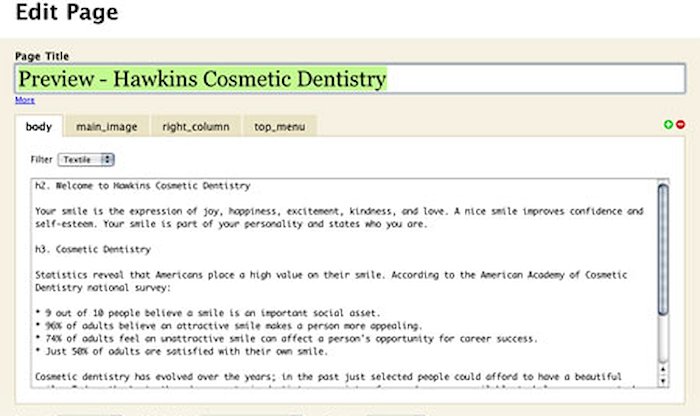Open the Filter dropdown set to Textile
The height and width of the screenshot is (416, 700).
click(x=86, y=159)
